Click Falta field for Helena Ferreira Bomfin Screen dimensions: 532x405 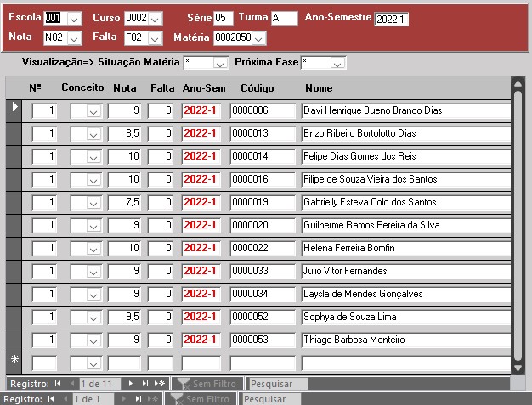click(x=161, y=249)
